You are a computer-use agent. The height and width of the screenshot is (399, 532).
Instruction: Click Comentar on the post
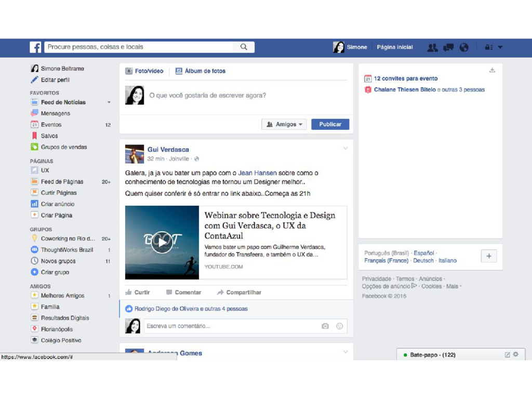click(183, 292)
